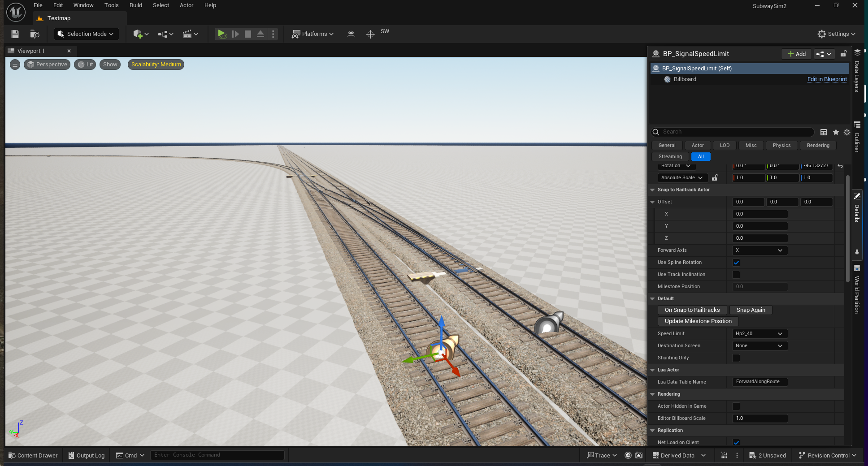The width and height of the screenshot is (868, 466).
Task: Click the favorites star icon in Details
Action: (x=836, y=132)
